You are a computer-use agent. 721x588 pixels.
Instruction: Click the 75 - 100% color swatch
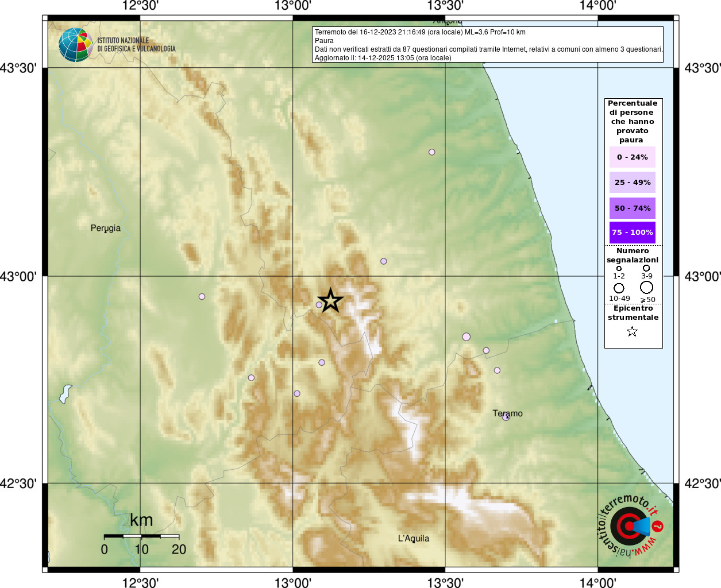click(x=633, y=233)
